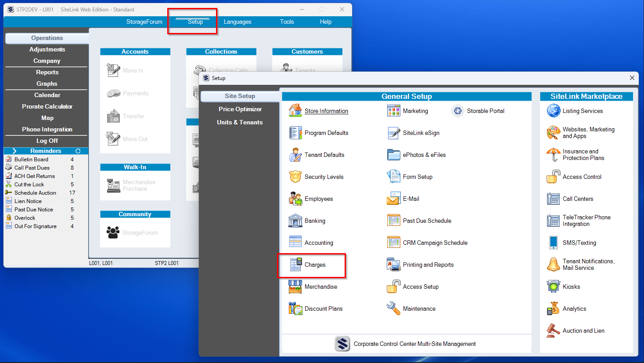Open the Accounting icon
This screenshot has height=363, width=644.
[295, 243]
